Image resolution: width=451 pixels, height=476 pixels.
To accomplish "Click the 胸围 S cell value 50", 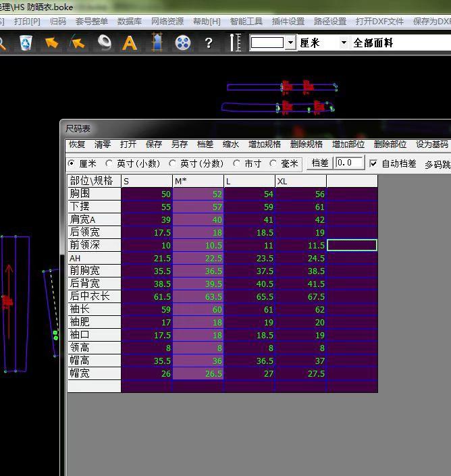I will pyautogui.click(x=147, y=194).
